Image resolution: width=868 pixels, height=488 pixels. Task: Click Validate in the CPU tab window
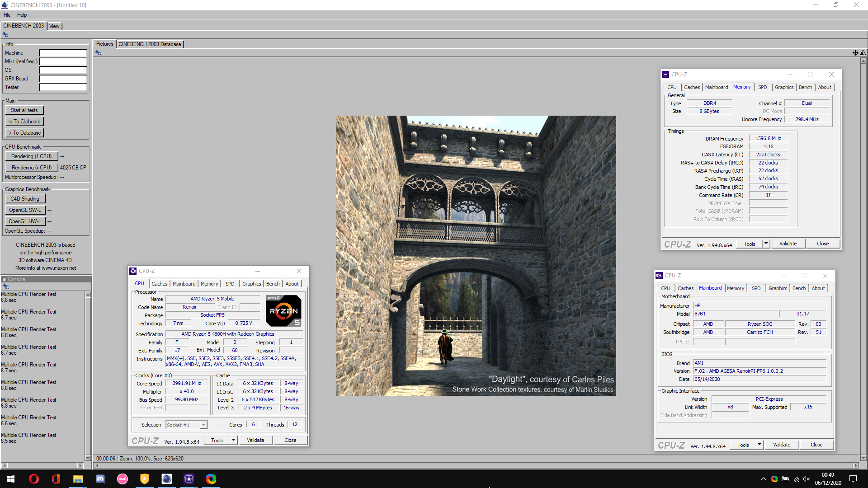[255, 440]
